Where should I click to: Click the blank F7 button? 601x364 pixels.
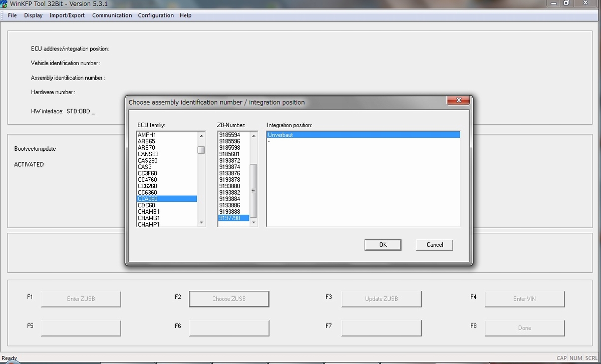381,328
